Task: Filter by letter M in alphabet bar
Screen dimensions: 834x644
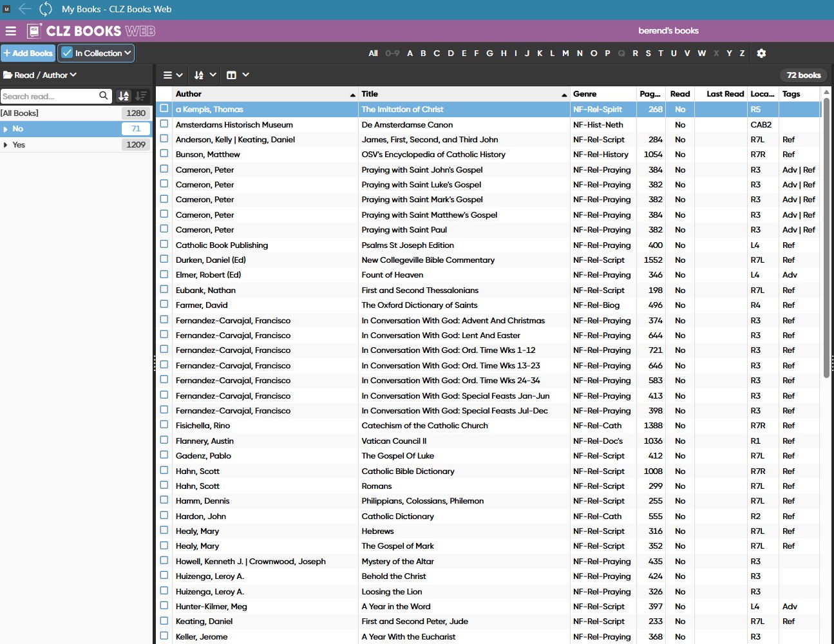Action: click(x=565, y=53)
